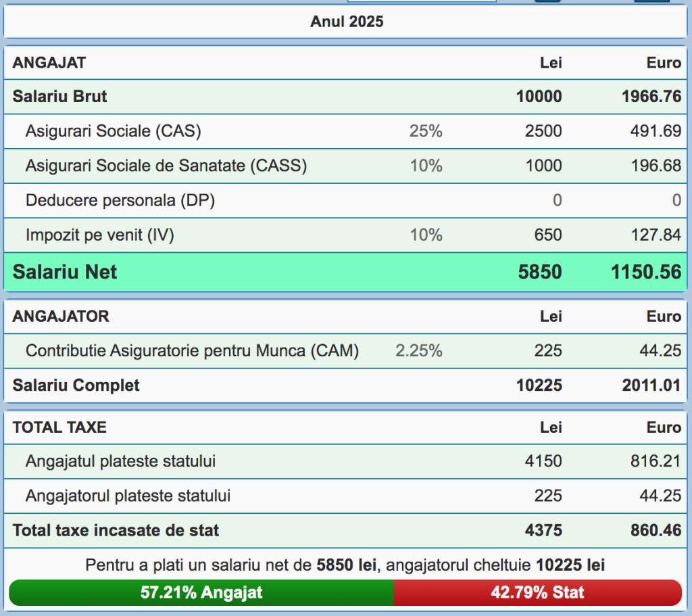Screen dimensions: 692x616
Task: Click Deducere personala (DP) label
Action: (x=120, y=201)
